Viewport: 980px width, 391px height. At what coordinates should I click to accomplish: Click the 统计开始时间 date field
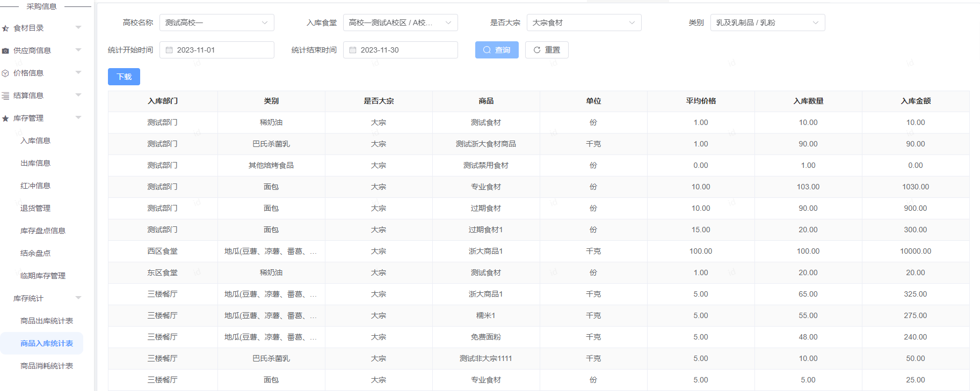pyautogui.click(x=217, y=50)
